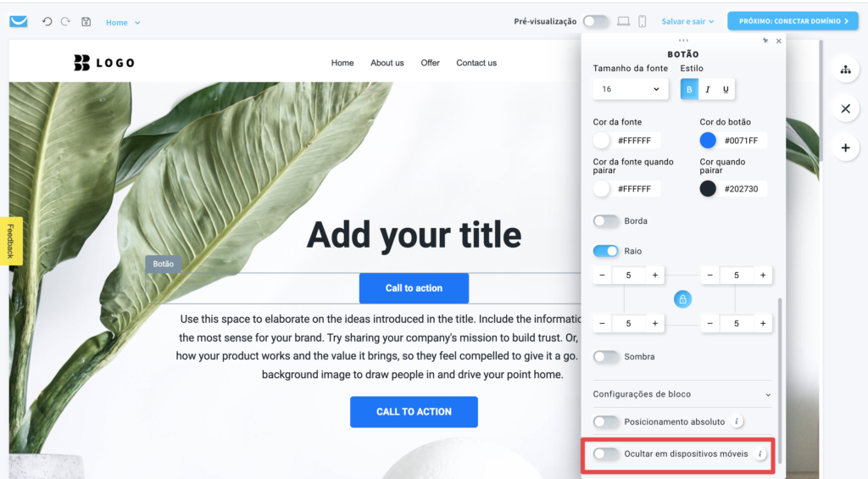
Task: Show info for Ocultar em dispositivos móveis
Action: pyautogui.click(x=760, y=454)
